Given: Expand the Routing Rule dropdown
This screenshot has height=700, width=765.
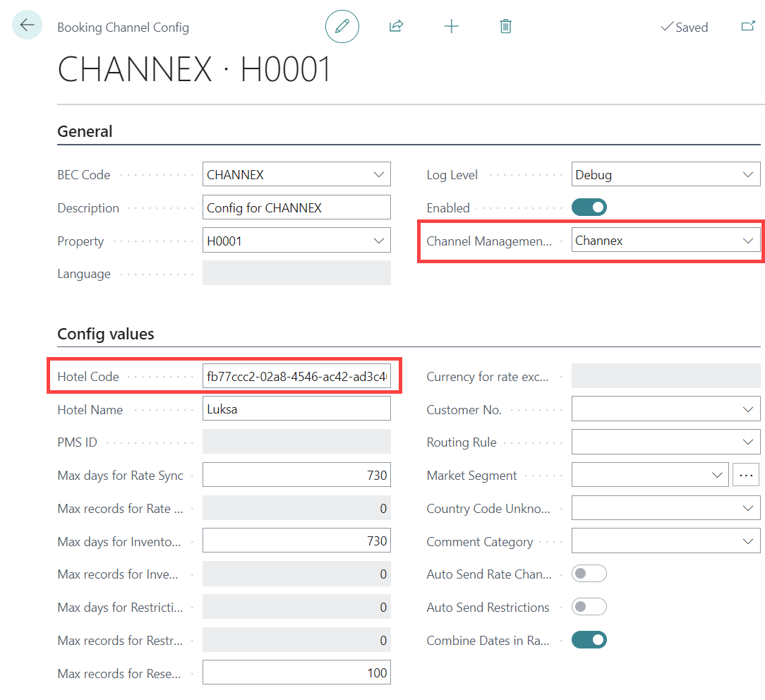Looking at the screenshot, I should coord(748,442).
